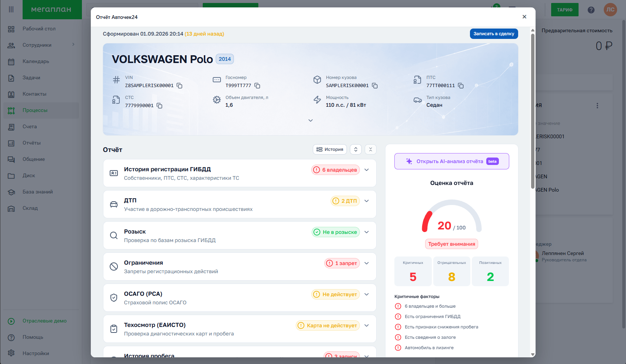The width and height of the screenshot is (626, 364).
Task: Click the Отрицательных count card
Action: tap(451, 271)
